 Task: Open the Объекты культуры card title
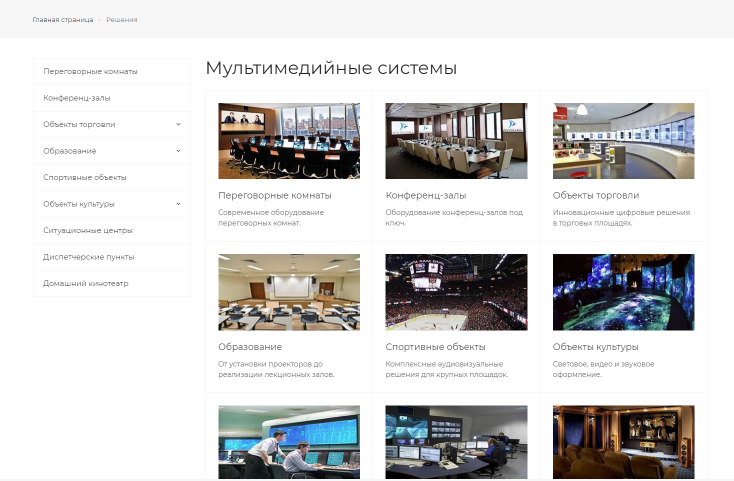pyautogui.click(x=595, y=347)
